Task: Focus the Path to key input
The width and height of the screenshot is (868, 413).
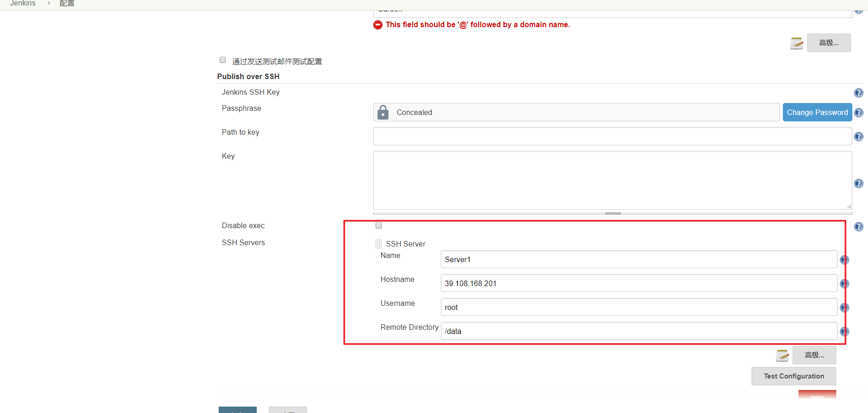Action: coord(613,136)
